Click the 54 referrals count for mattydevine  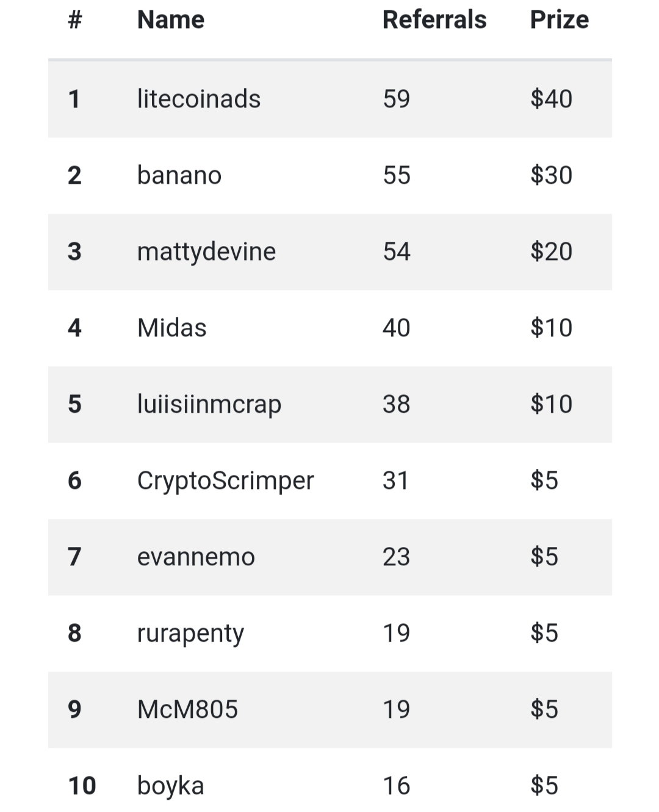[397, 252]
